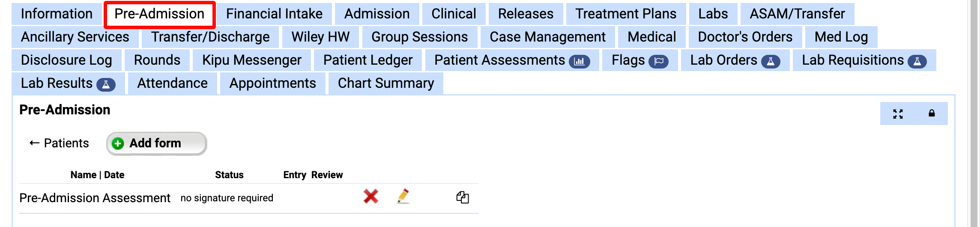980x227 pixels.
Task: Click the Lab Results flask icon
Action: tap(106, 84)
